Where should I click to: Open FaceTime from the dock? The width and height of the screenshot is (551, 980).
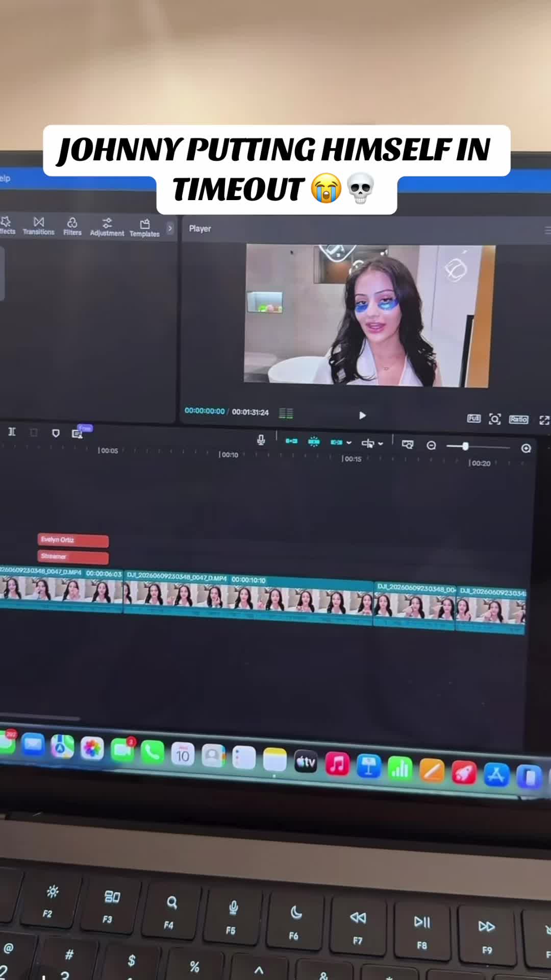(122, 750)
